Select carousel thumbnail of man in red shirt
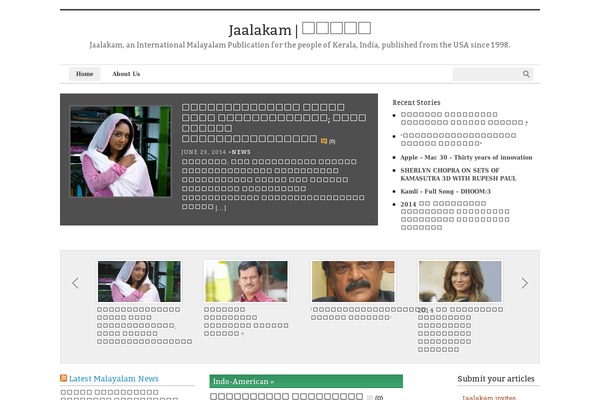Viewport: 600px width, 400px height. [x=246, y=281]
